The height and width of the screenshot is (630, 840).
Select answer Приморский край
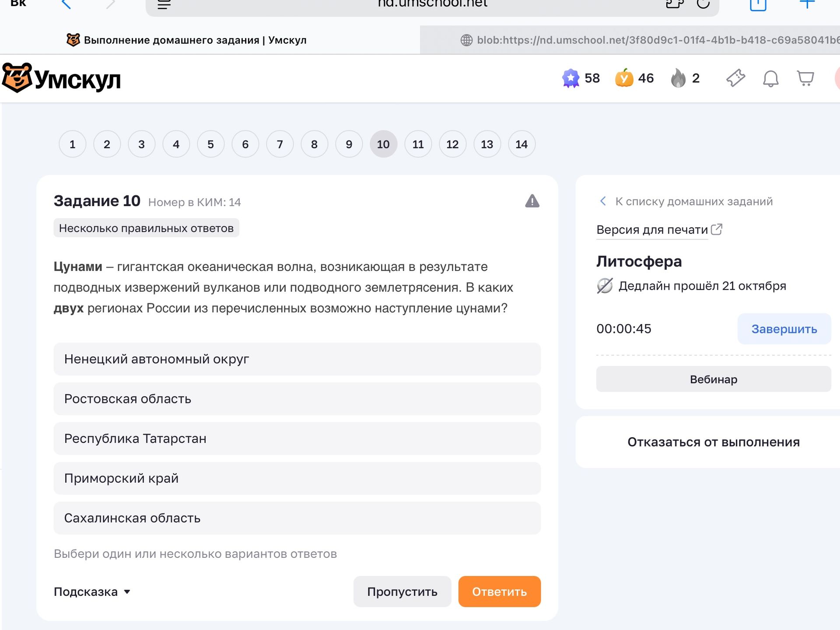click(x=297, y=478)
